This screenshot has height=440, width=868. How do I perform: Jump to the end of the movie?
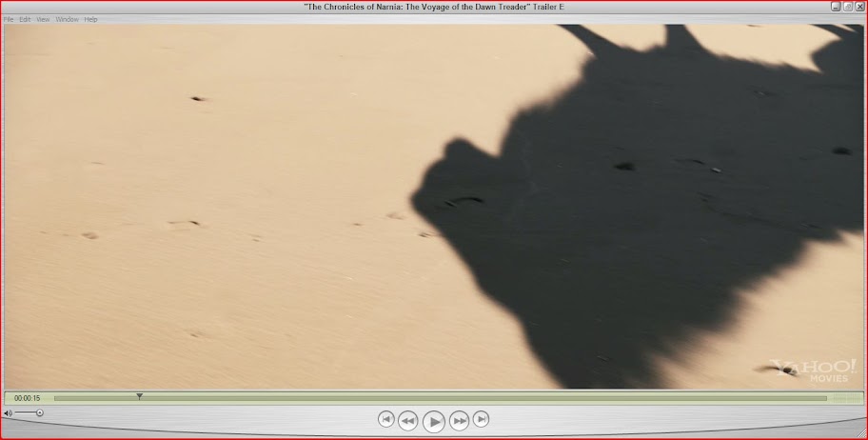point(481,419)
